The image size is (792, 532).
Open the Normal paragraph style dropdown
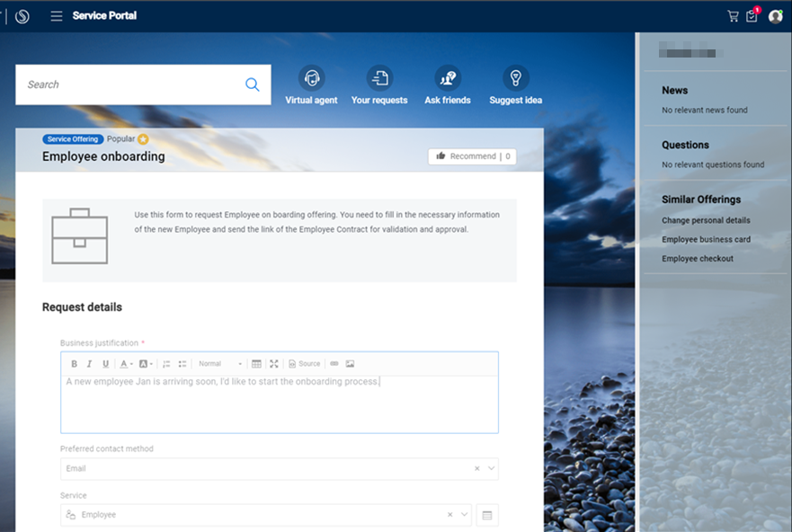(x=219, y=363)
